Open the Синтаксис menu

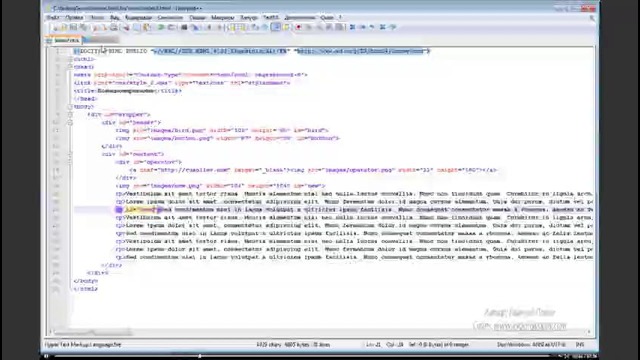point(170,18)
